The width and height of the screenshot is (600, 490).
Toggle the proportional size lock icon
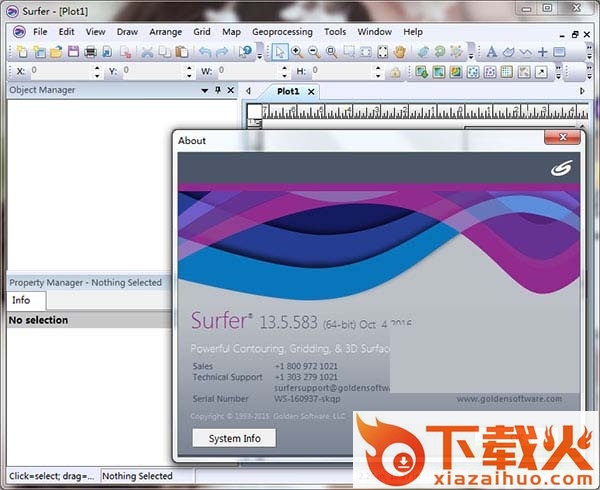396,72
